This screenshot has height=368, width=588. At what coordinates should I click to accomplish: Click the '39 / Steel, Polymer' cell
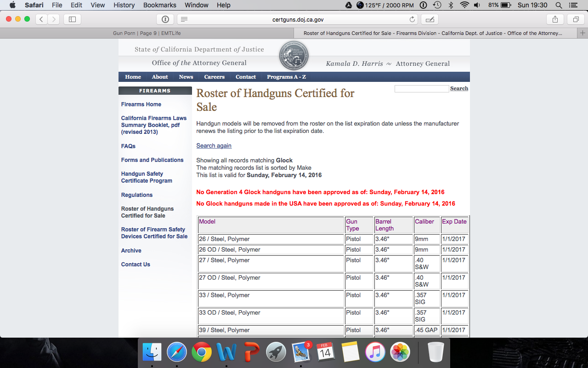[271, 330]
